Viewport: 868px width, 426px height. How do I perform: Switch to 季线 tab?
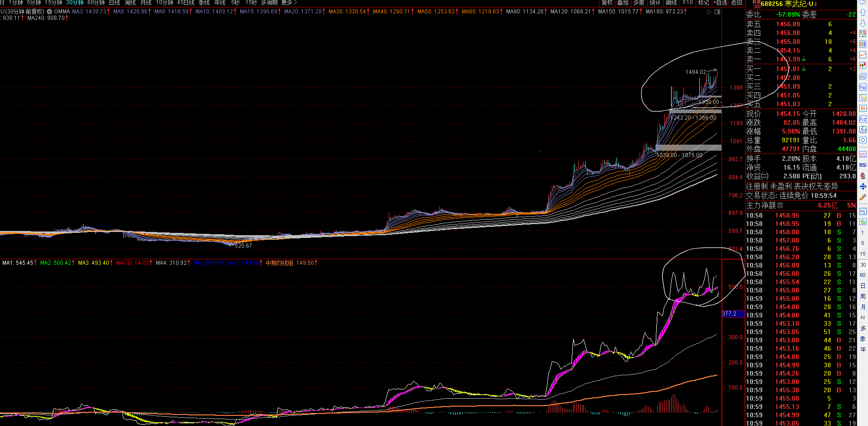coord(204,3)
